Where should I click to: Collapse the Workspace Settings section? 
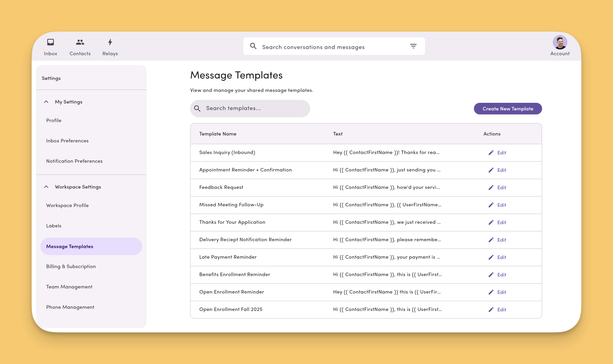(x=46, y=187)
